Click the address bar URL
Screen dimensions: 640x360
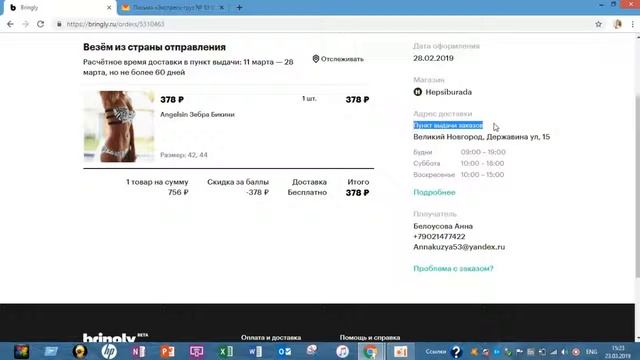click(x=116, y=24)
